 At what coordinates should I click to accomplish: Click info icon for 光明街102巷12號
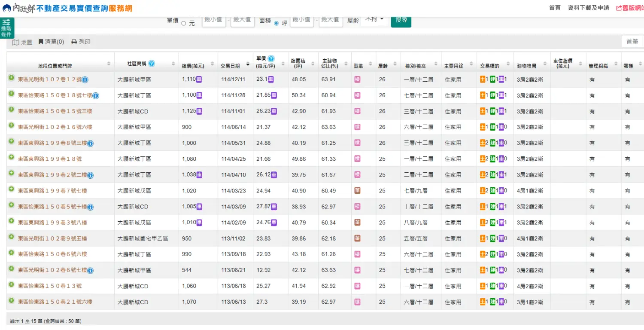(85, 79)
